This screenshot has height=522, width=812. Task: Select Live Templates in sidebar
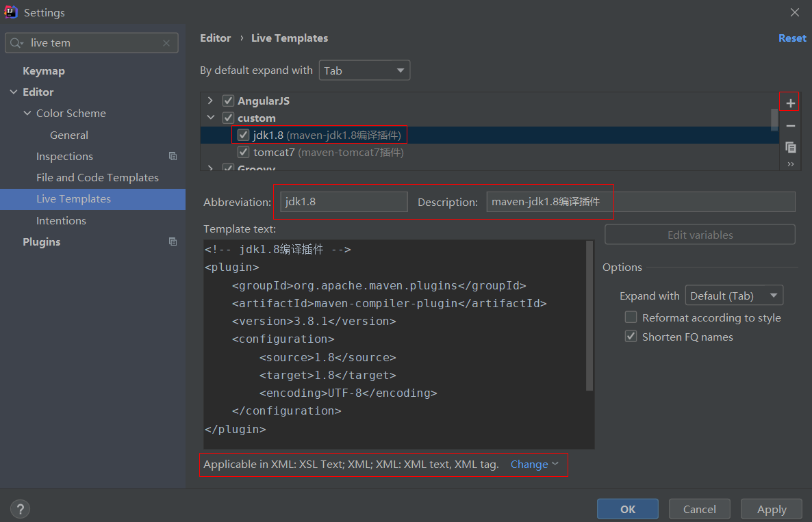[92, 199]
